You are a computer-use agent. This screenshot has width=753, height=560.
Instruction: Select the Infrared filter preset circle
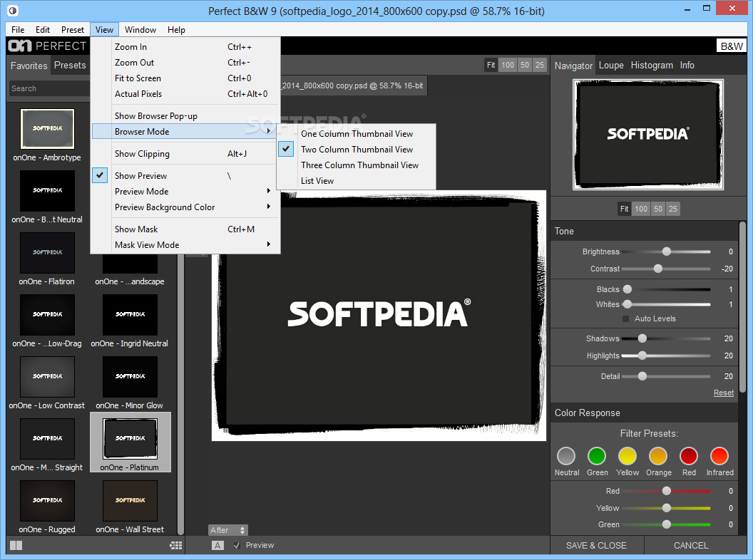719,456
